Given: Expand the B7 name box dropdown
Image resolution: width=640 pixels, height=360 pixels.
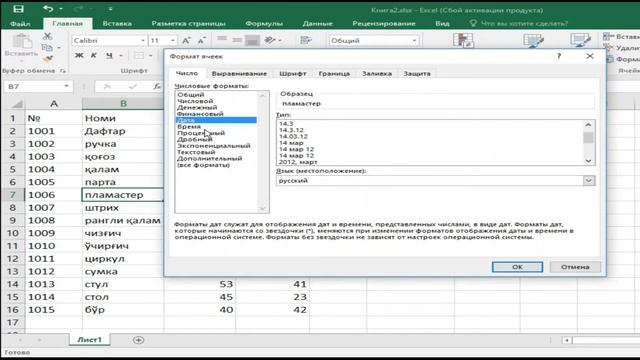Looking at the screenshot, I should point(66,87).
